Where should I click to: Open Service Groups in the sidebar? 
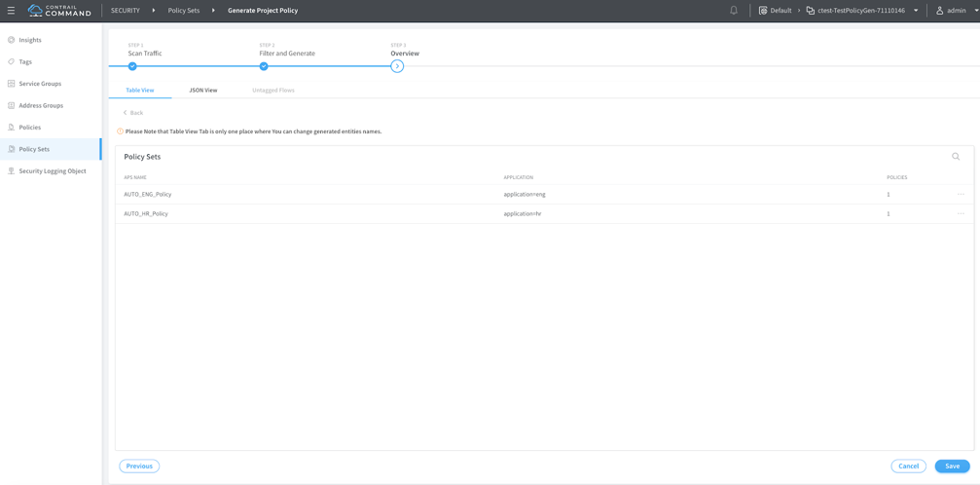click(x=40, y=84)
